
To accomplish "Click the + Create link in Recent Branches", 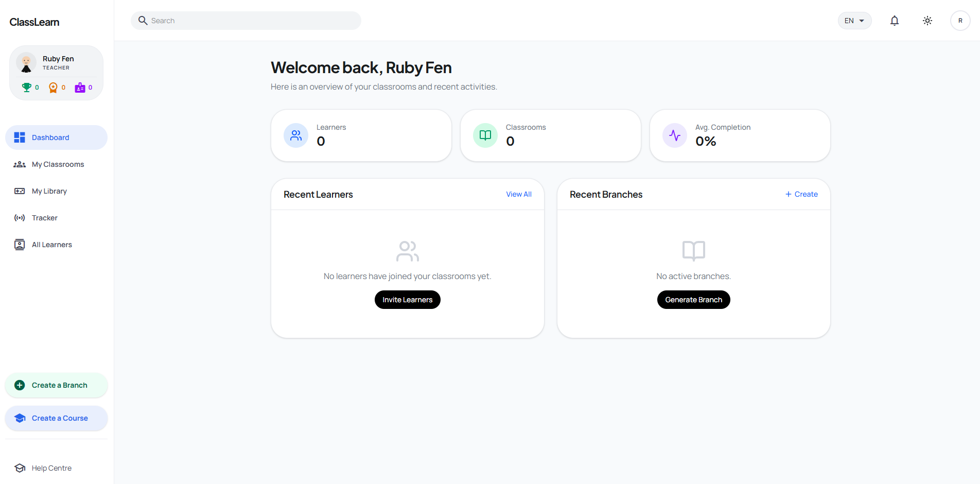I will coord(801,194).
